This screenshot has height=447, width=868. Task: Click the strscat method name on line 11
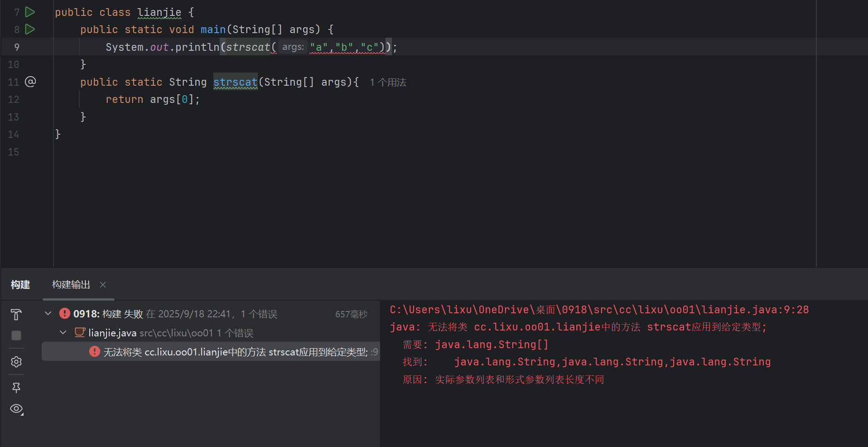(x=235, y=82)
